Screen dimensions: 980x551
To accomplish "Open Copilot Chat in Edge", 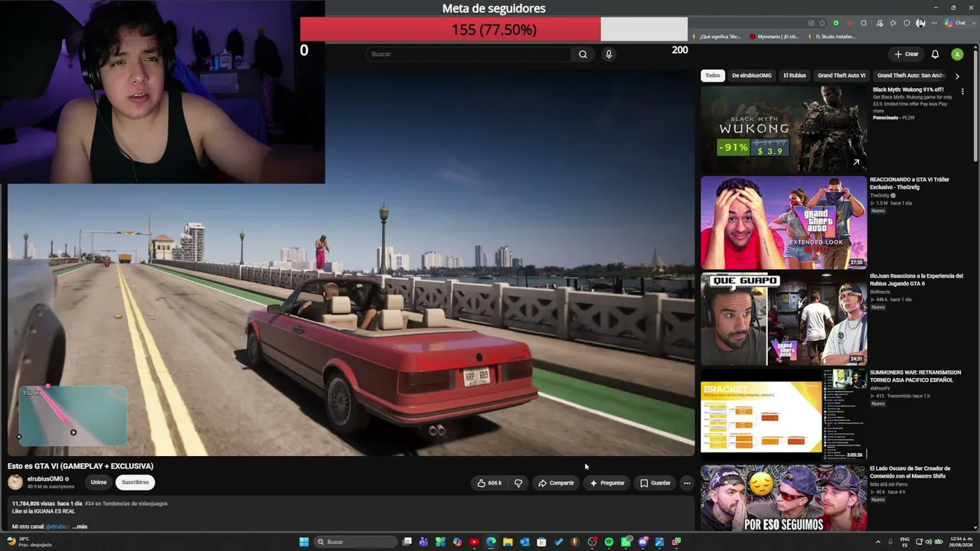I will pyautogui.click(x=955, y=23).
